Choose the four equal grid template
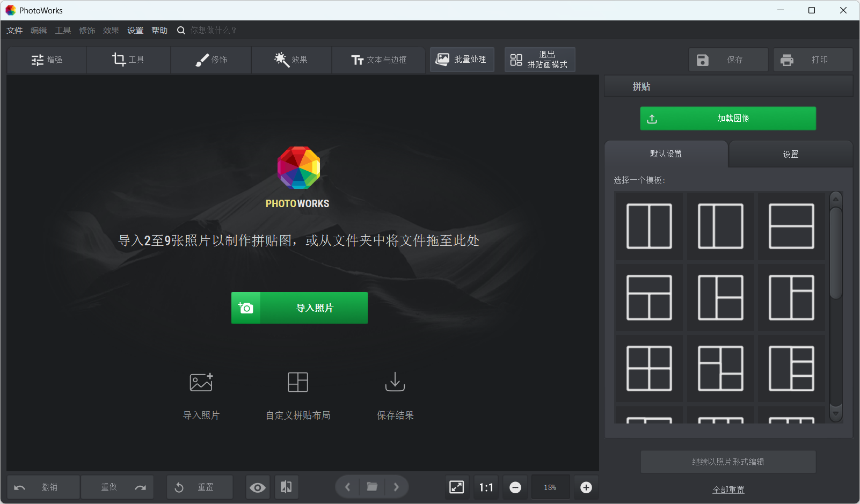Viewport: 860px width, 504px height. pos(649,368)
